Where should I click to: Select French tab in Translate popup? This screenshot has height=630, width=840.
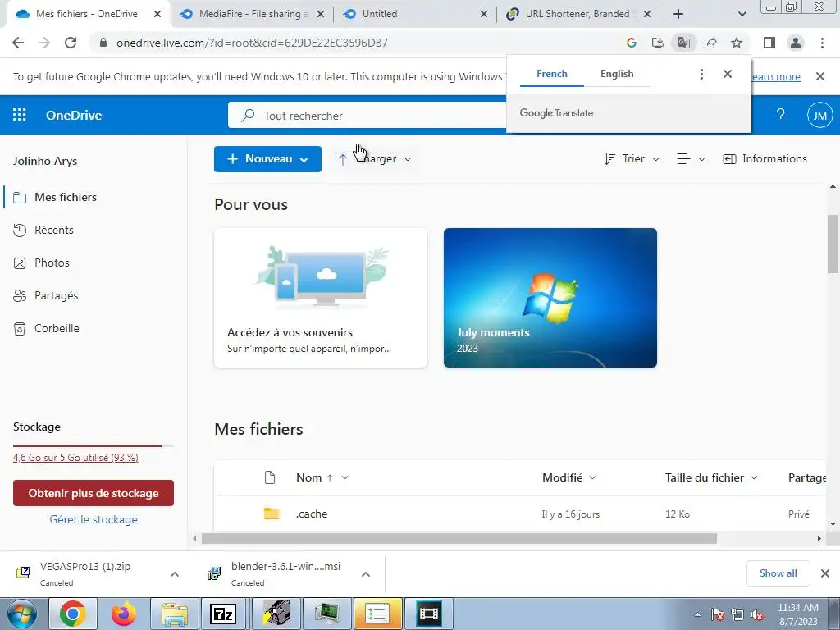552,74
